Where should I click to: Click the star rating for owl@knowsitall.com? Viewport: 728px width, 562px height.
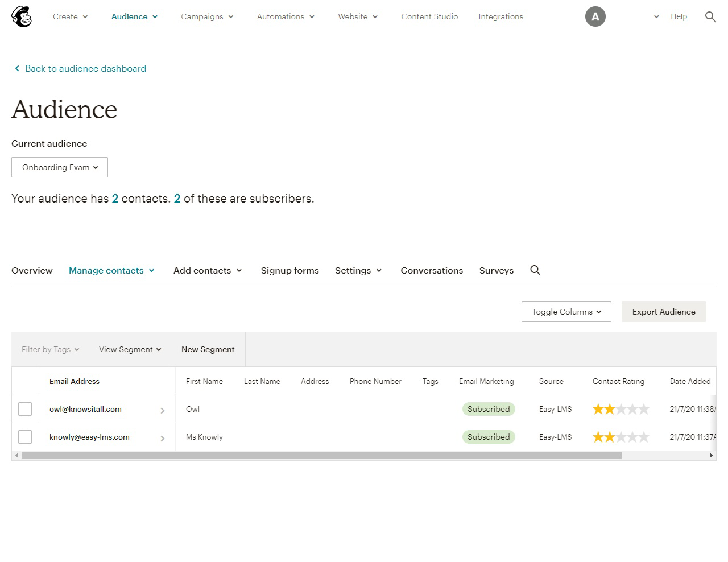point(621,409)
